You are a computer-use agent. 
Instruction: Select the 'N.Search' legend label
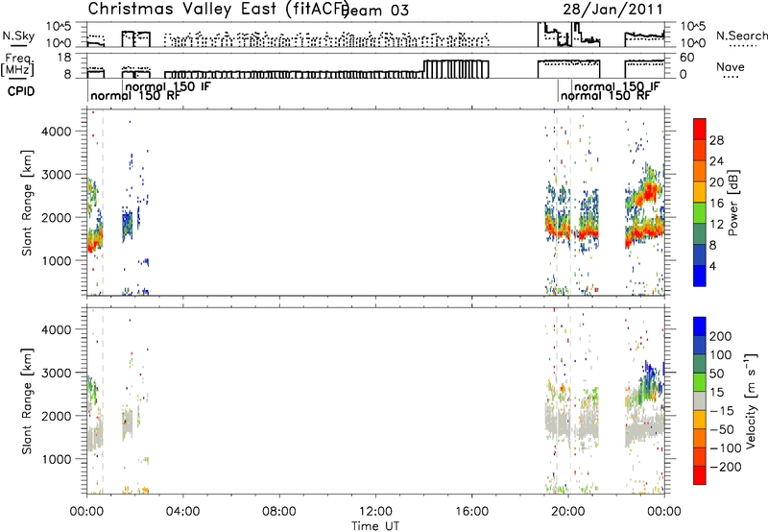pos(741,36)
